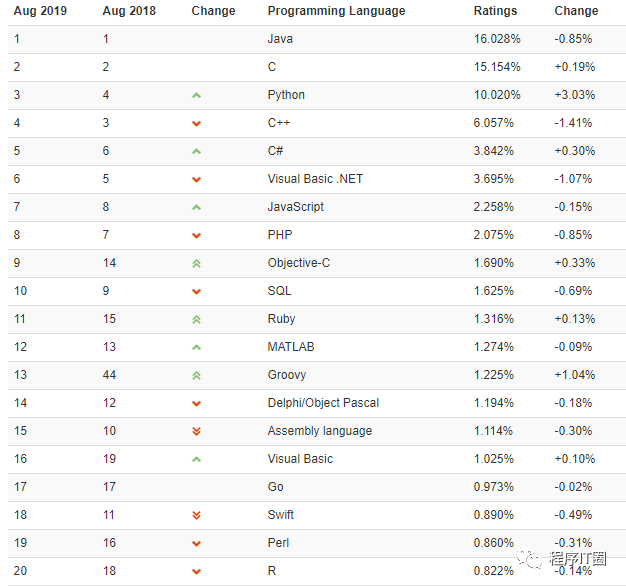Select the Java language name
The width and height of the screenshot is (626, 586).
[x=280, y=39]
